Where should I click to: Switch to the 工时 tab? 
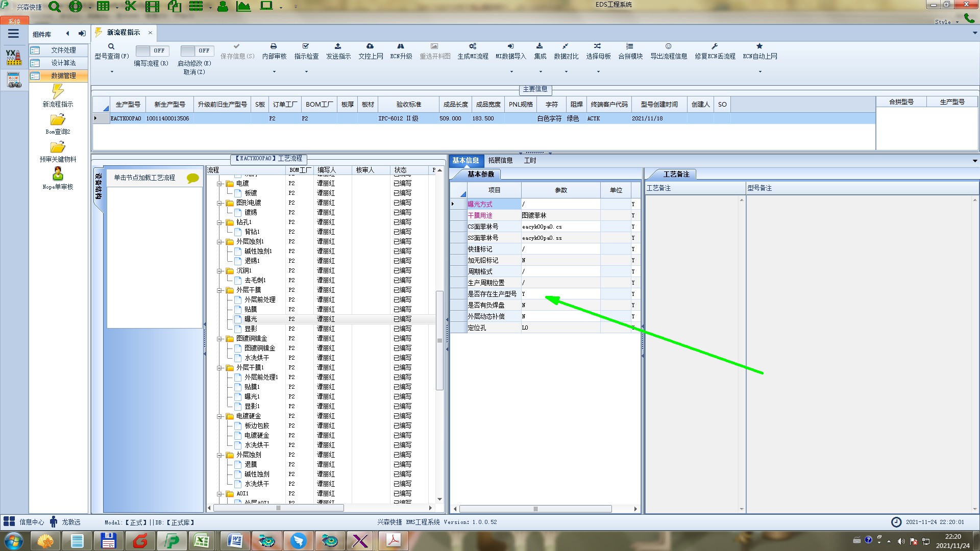point(530,161)
